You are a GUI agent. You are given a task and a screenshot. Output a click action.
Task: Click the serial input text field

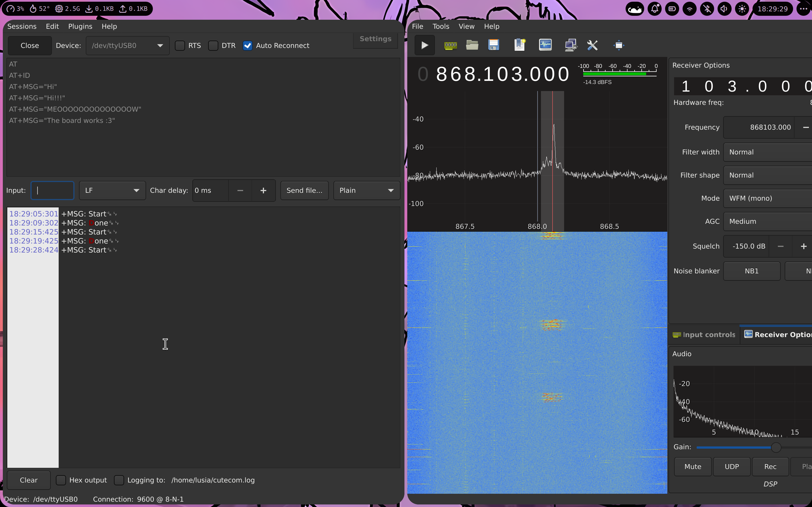point(52,190)
